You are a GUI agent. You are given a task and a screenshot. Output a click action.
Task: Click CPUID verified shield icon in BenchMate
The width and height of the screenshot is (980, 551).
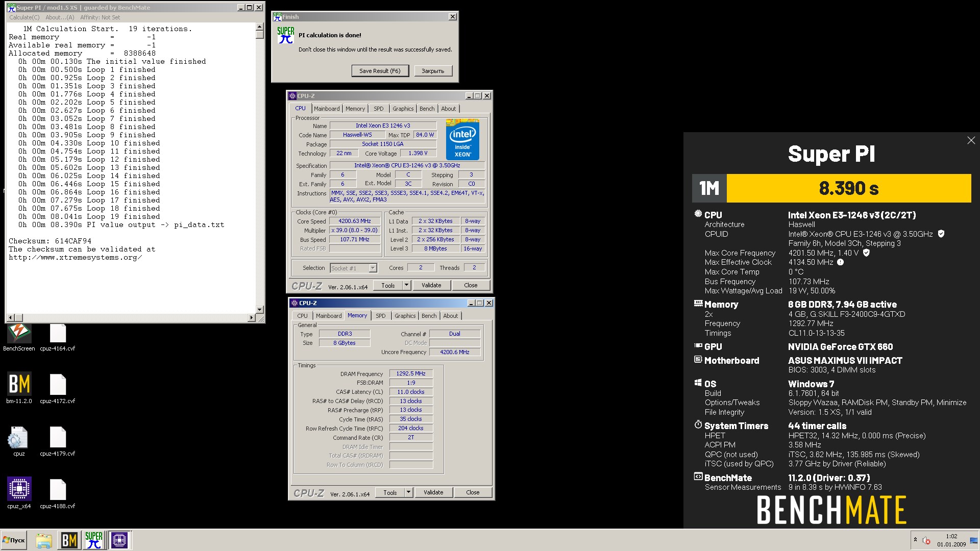pos(941,234)
